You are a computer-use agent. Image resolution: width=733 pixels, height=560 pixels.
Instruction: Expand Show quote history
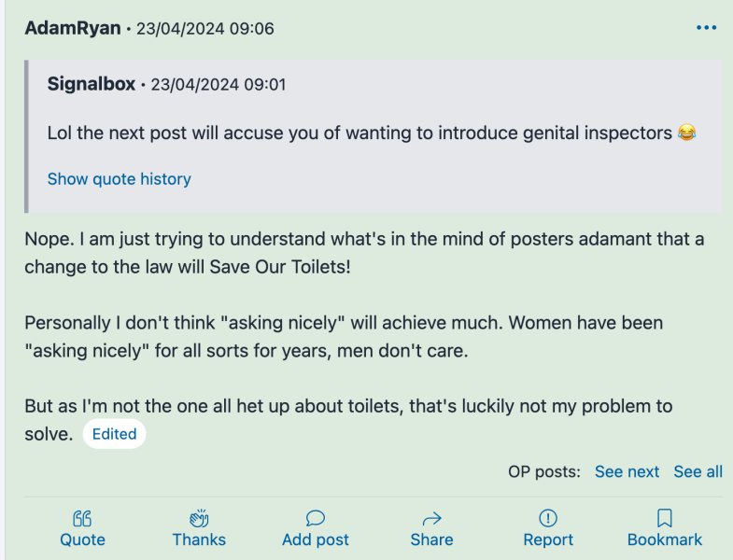point(120,178)
